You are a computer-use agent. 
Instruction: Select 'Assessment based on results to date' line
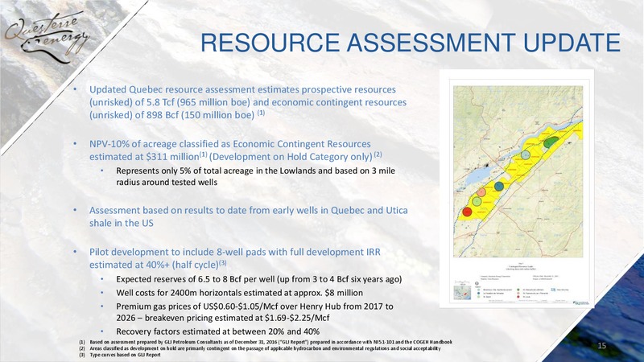click(x=249, y=211)
